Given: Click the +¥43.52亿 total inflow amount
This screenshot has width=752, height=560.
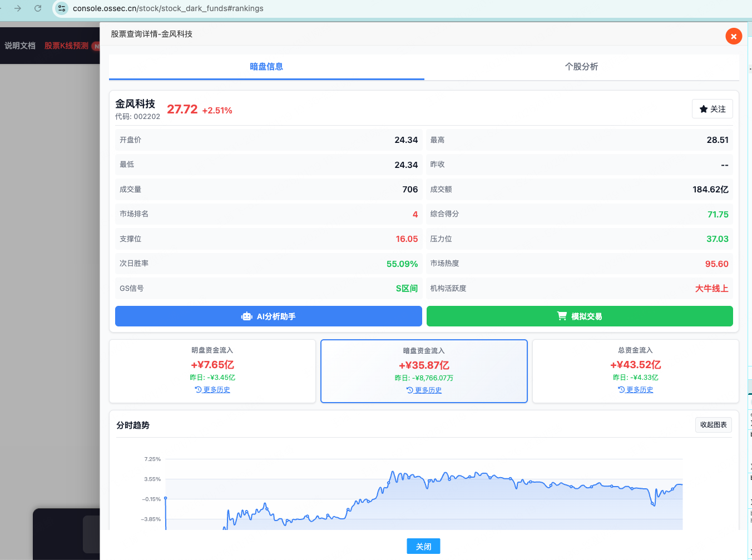Looking at the screenshot, I should pos(636,365).
